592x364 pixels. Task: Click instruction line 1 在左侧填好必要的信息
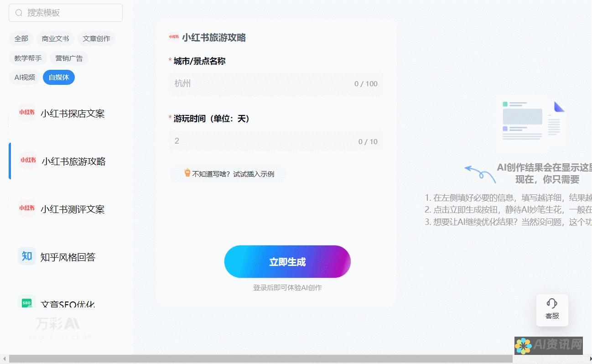click(508, 198)
